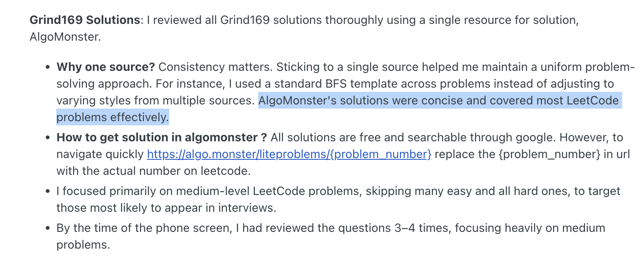The width and height of the screenshot is (644, 265).
Task: Click the bullet before 'Why one source?'
Action: (48, 67)
